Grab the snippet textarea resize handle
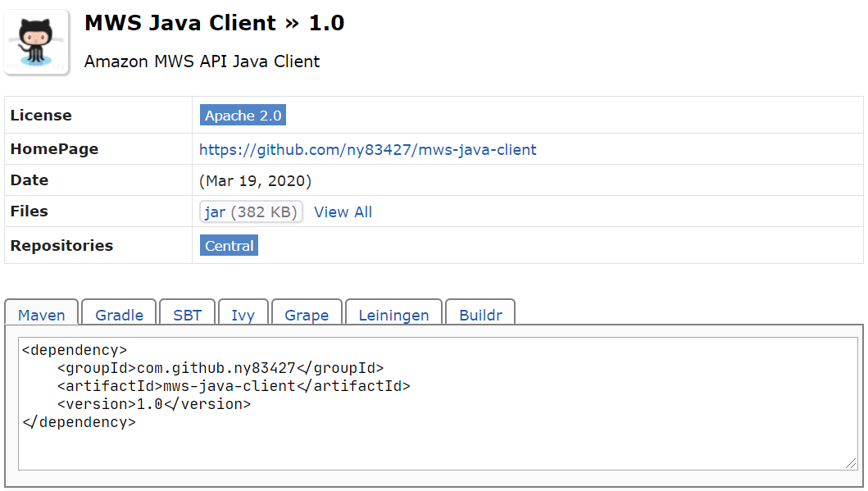Viewport: 868px width, 491px height. tap(851, 463)
